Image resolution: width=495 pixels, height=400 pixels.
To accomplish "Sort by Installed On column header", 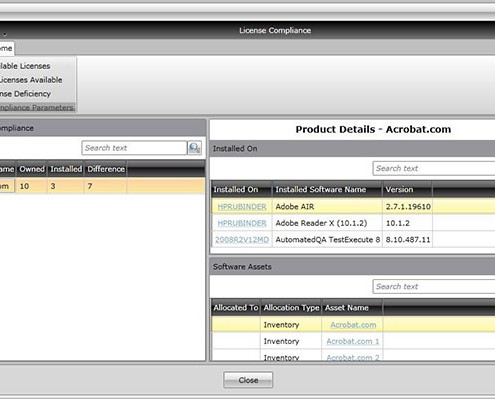I will pos(242,189).
